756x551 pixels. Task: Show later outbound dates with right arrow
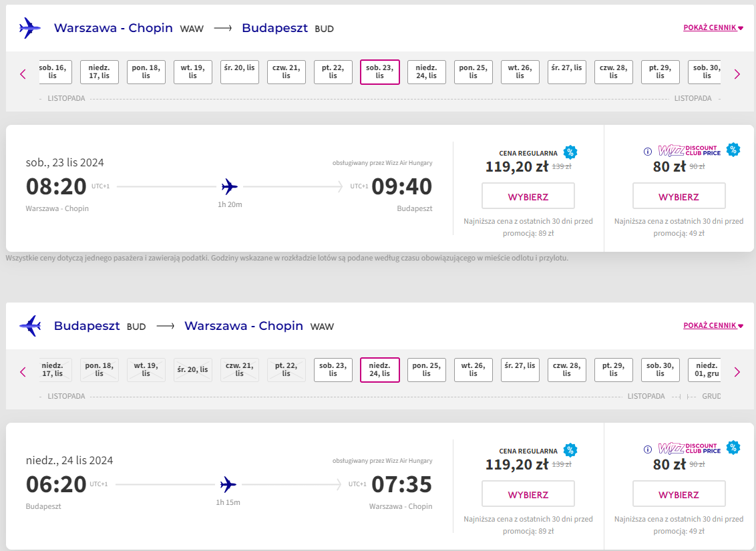tap(737, 74)
